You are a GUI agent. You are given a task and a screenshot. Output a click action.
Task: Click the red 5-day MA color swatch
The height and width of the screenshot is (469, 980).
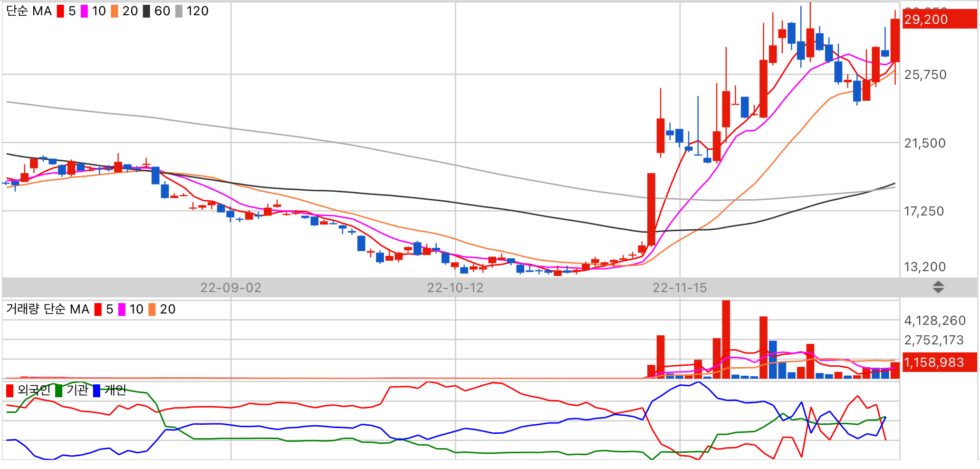[x=60, y=11]
